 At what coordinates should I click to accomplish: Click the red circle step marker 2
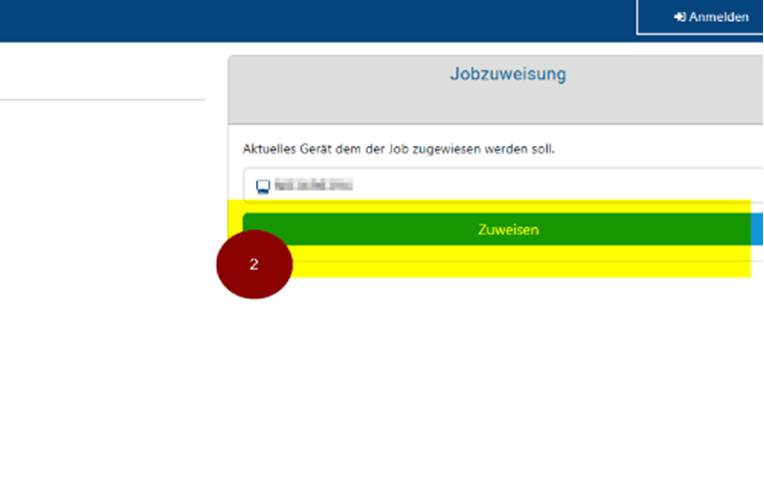tap(254, 265)
